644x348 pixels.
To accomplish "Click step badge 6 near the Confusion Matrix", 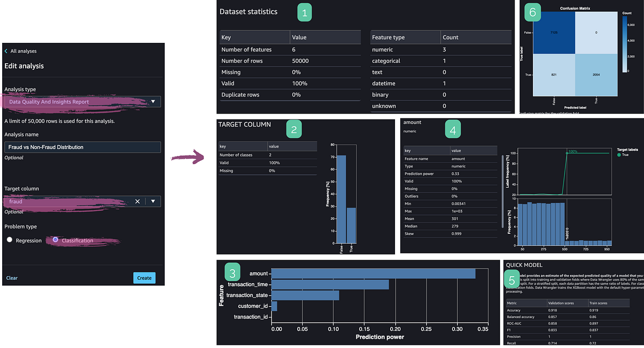I will point(532,12).
